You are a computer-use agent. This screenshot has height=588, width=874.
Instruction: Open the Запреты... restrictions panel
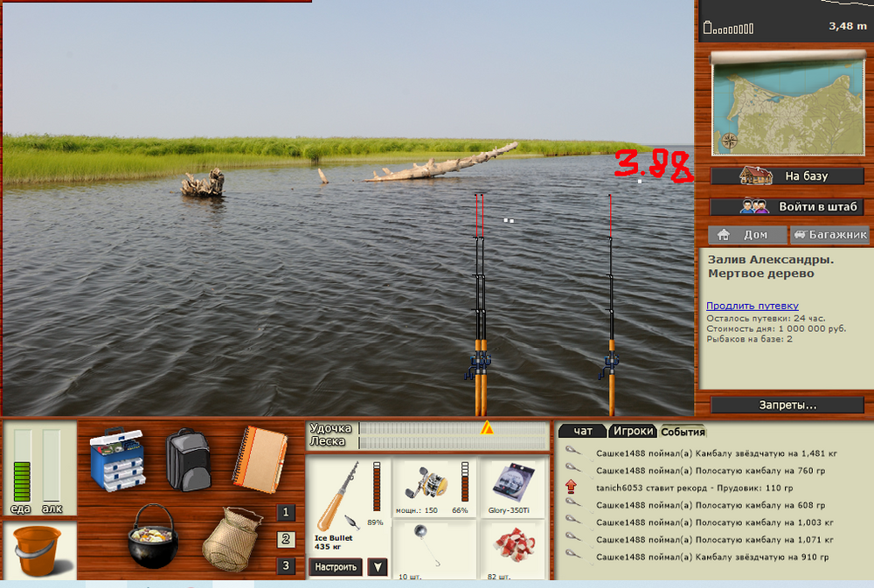coord(787,405)
